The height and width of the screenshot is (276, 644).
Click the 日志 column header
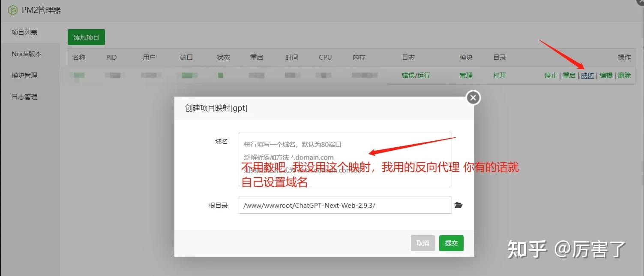coord(408,57)
